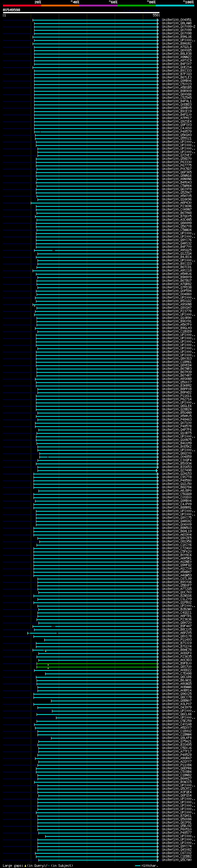Select hit UniRef100_Q8LAW8

(x=177, y=23)
